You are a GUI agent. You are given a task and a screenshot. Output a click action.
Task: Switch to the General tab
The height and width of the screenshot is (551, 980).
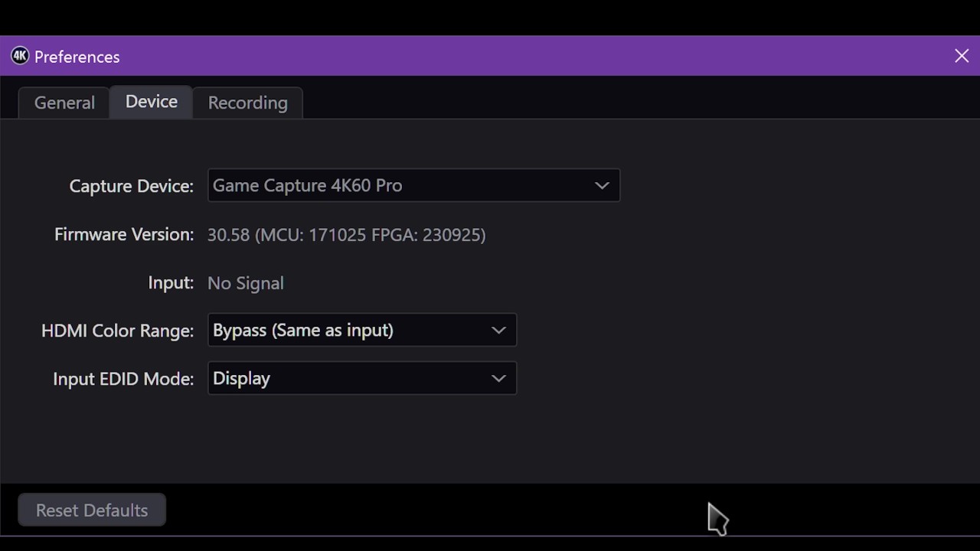pyautogui.click(x=64, y=103)
